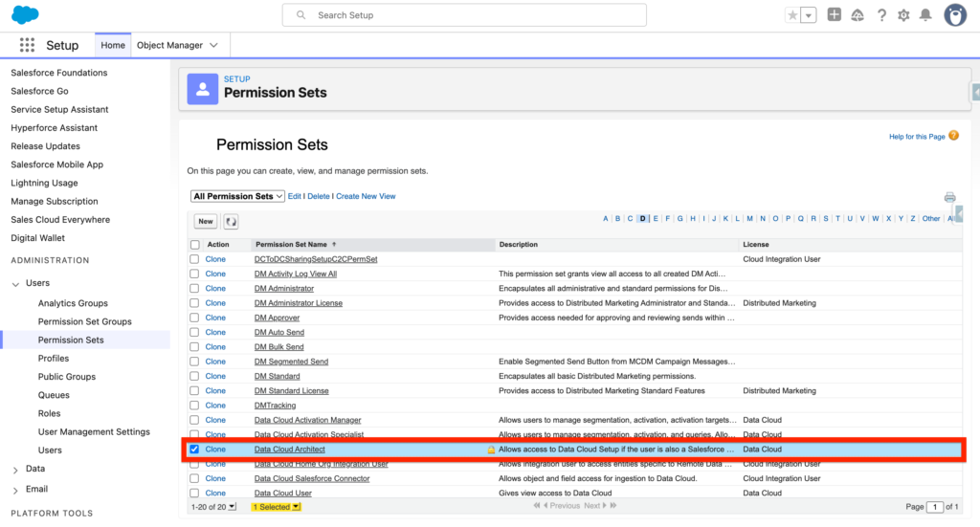Open the favorites list dropdown arrow
Viewport: 980px width, 527px height.
pyautogui.click(x=809, y=15)
